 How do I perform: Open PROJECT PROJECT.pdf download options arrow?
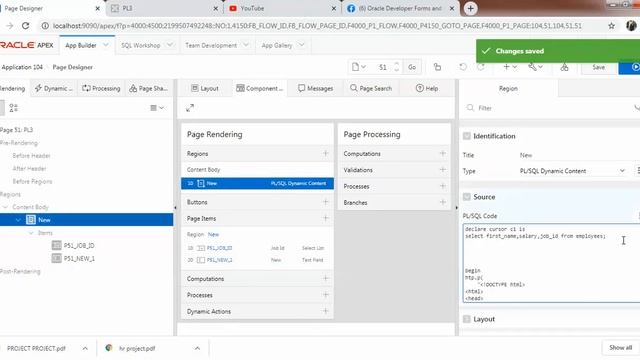click(x=85, y=348)
